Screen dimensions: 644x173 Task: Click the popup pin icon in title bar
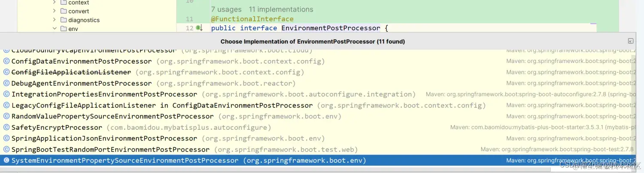click(x=630, y=41)
